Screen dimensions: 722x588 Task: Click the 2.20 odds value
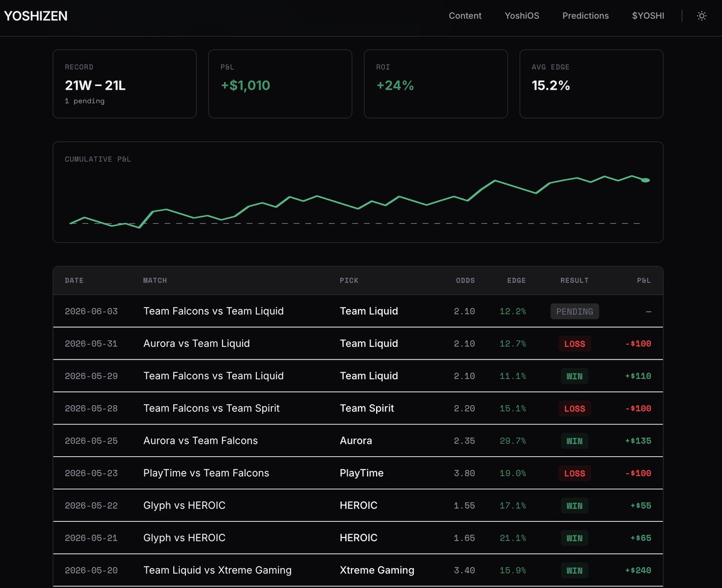pyautogui.click(x=464, y=409)
